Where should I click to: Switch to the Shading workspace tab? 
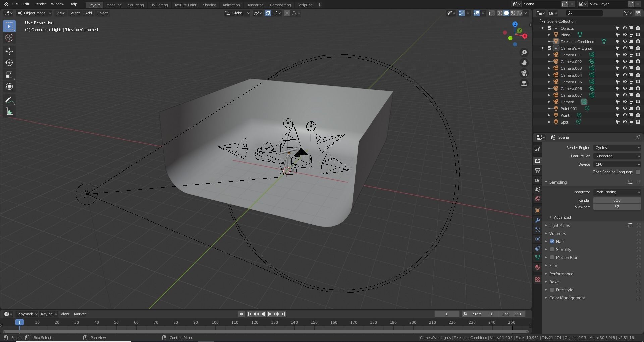coord(209,5)
